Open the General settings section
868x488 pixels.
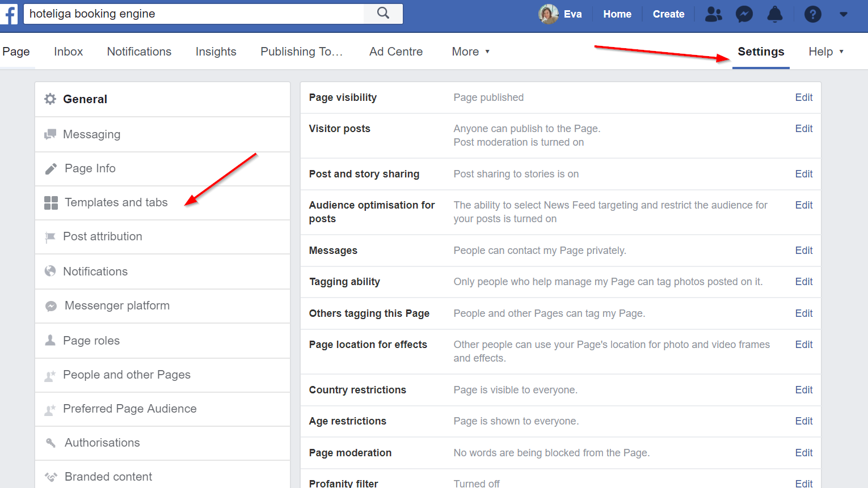tap(85, 99)
